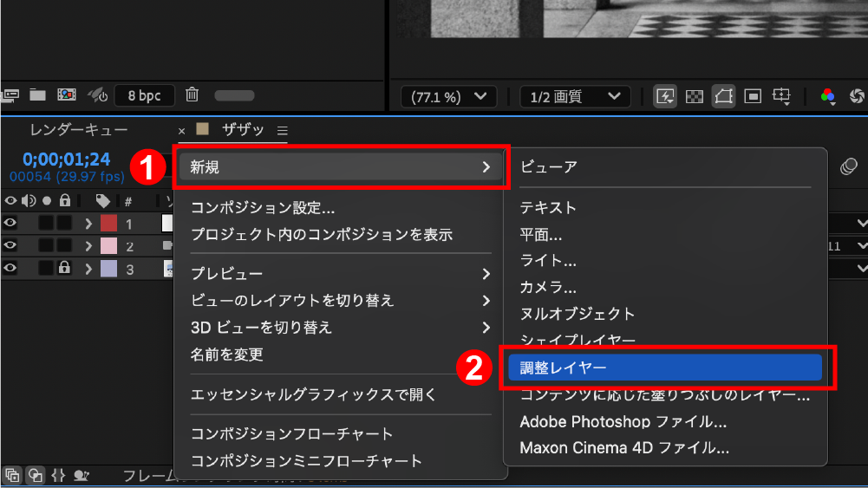Close the ザザッ composition tab
The image size is (868, 488).
tap(181, 131)
